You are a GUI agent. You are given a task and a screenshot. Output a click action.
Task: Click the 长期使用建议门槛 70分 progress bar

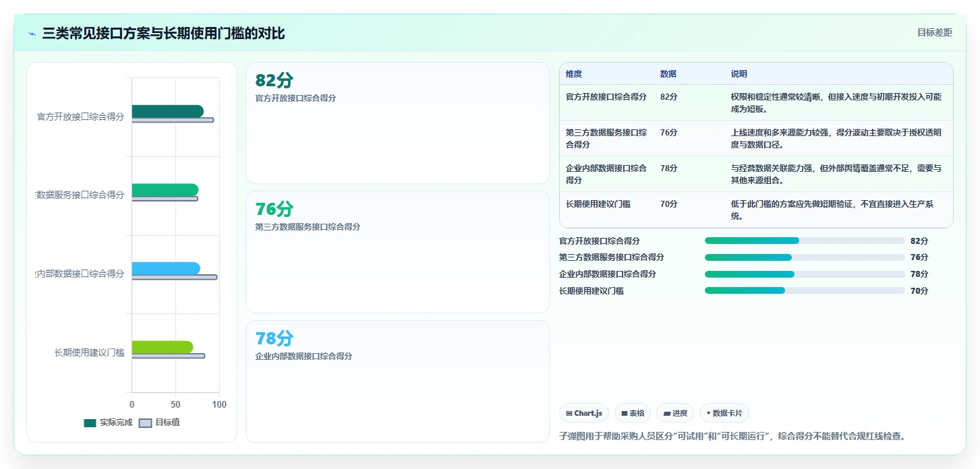pos(805,290)
